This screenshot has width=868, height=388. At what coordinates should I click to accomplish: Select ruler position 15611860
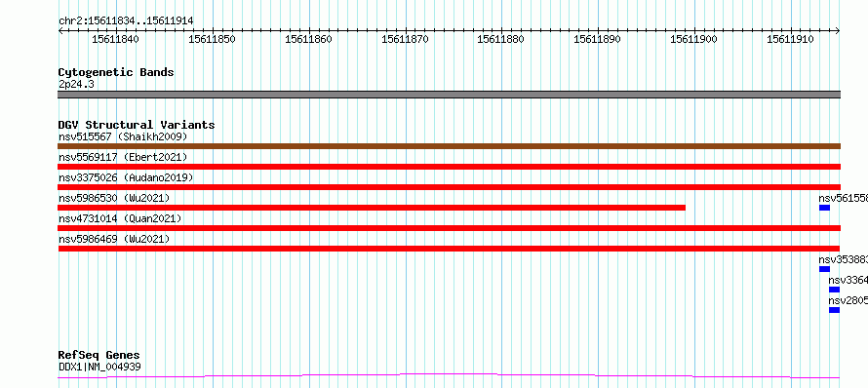308,39
